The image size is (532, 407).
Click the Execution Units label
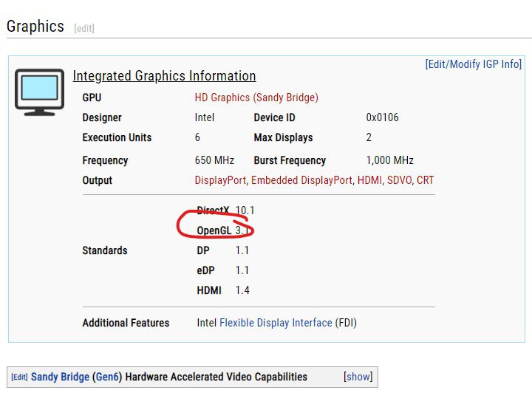tap(117, 137)
